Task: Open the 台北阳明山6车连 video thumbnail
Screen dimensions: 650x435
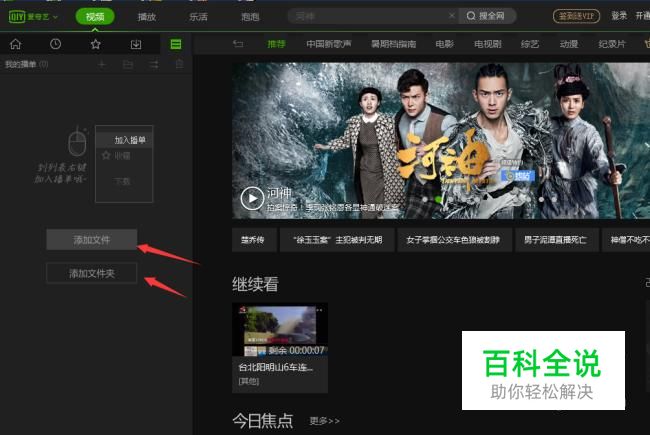Action: (280, 330)
